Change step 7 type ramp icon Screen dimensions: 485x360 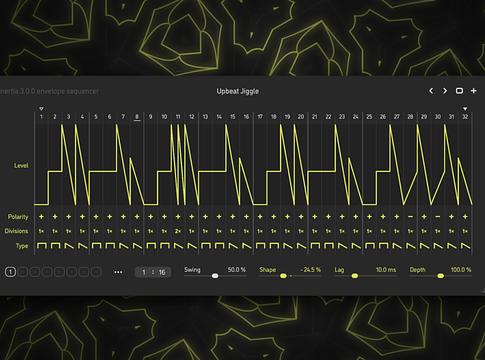(x=124, y=246)
